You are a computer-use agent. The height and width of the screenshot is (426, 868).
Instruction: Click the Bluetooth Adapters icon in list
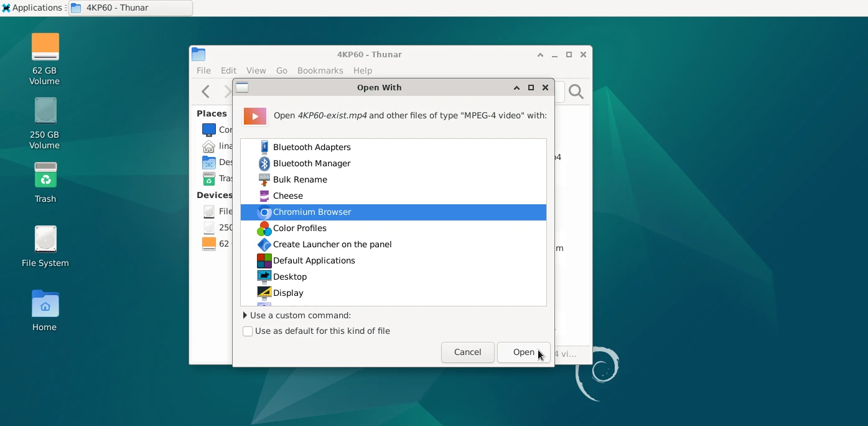264,148
